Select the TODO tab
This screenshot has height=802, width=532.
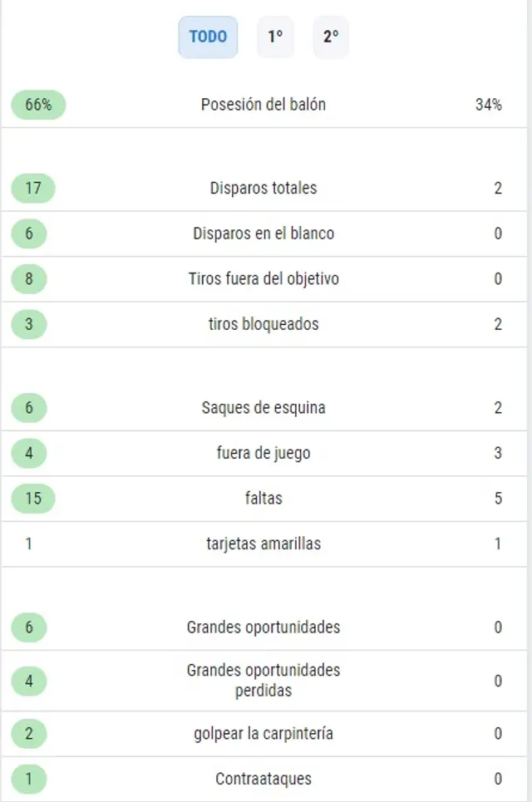(208, 37)
